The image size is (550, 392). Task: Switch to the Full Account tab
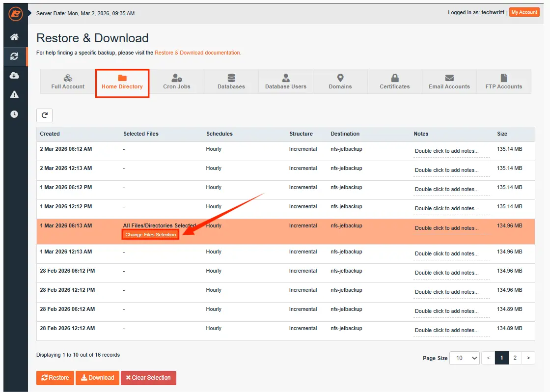[68, 82]
